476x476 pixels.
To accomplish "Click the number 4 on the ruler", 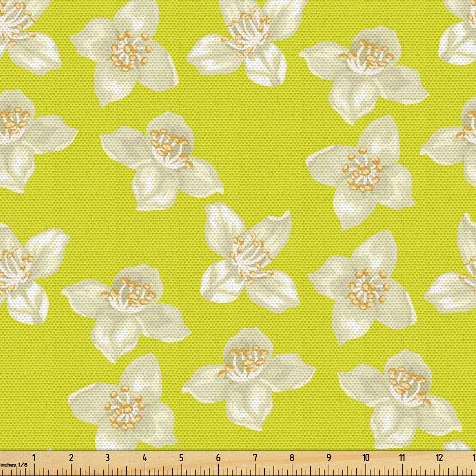I will [x=144, y=458].
